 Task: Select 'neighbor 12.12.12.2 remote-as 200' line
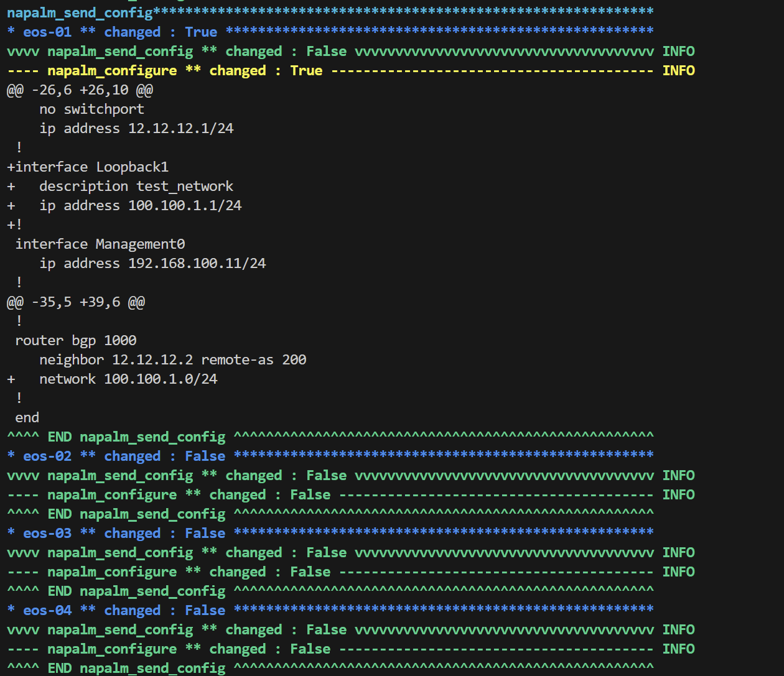pos(173,359)
